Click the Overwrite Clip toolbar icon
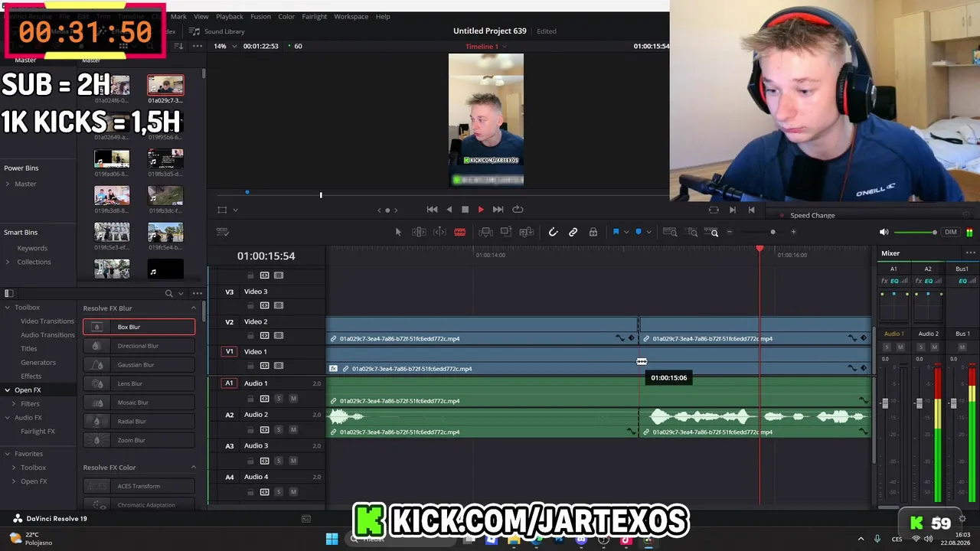Image resolution: width=980 pixels, height=551 pixels. 505,232
